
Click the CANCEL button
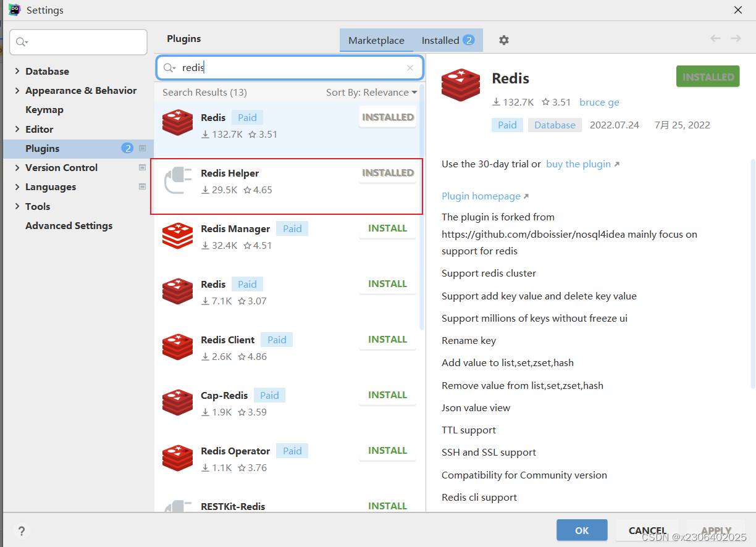pos(647,530)
